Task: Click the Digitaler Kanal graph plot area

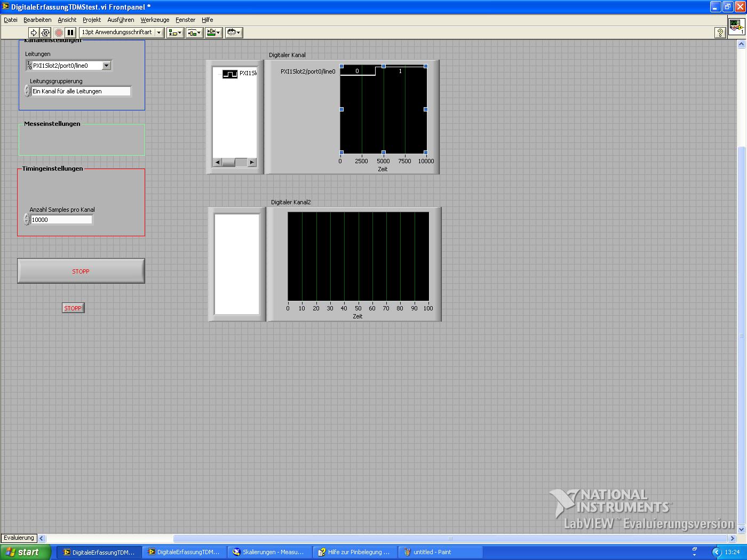Action: [x=384, y=109]
